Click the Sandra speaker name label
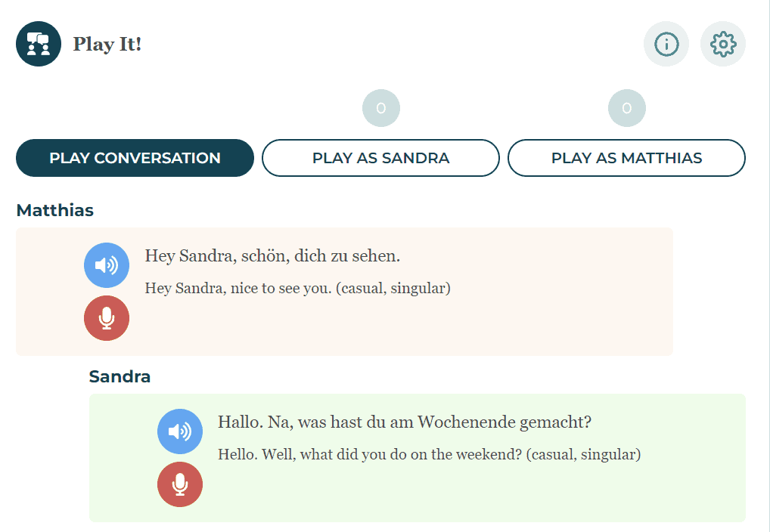770x532 pixels. point(120,376)
